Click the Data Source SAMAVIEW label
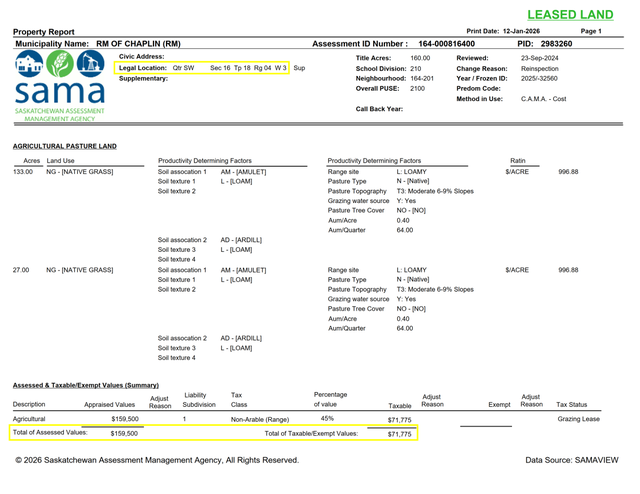 click(576, 460)
